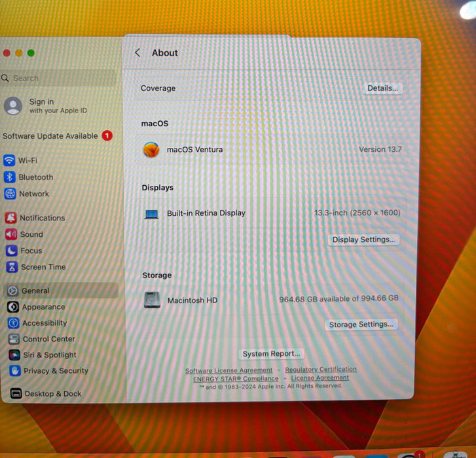Select Desktop & Dock label
476x458 pixels.
coord(53,394)
